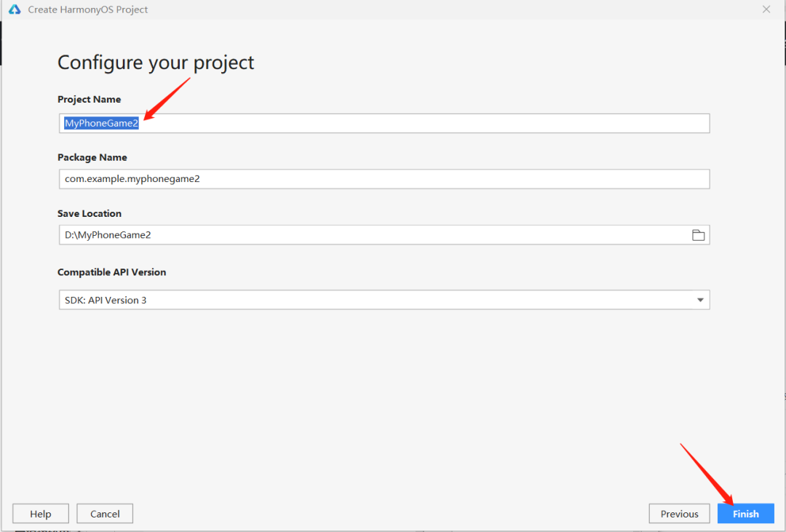Click the Project Name label

pos(89,100)
